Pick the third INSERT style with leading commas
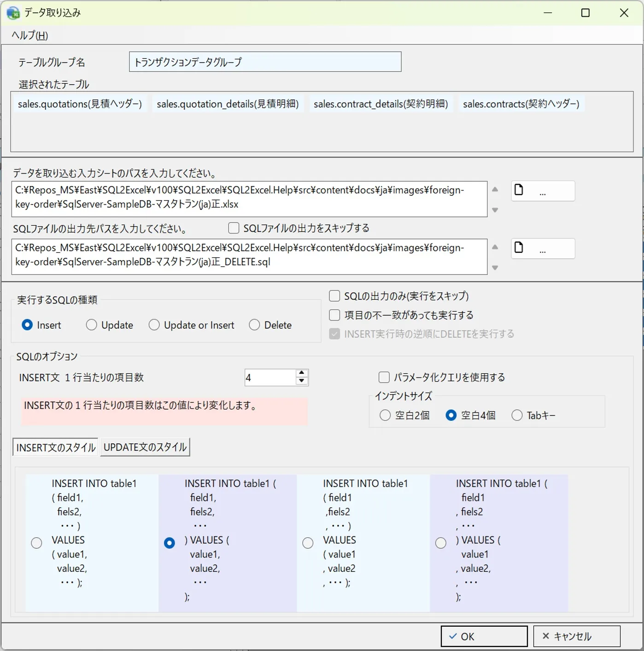Image resolution: width=644 pixels, height=651 pixels. pos(308,543)
